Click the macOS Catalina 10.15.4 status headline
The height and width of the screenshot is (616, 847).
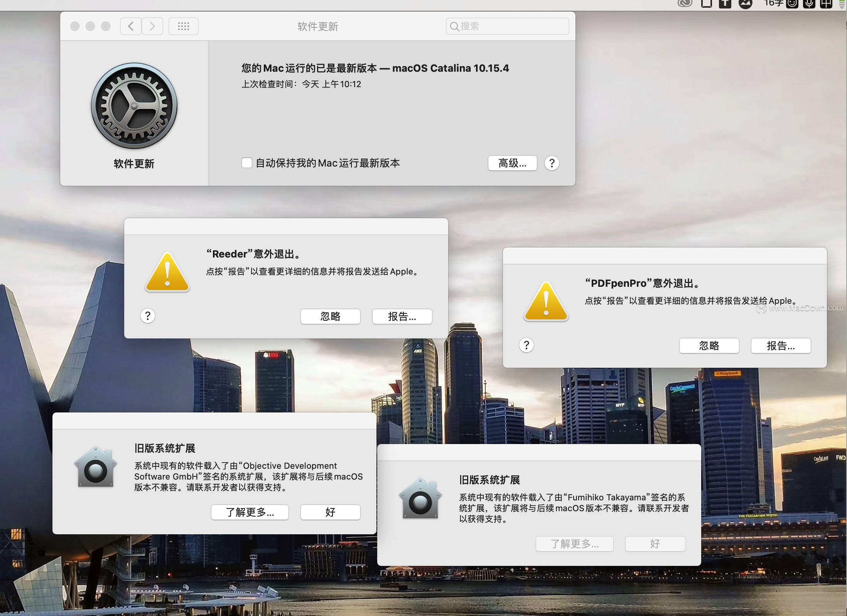click(375, 68)
